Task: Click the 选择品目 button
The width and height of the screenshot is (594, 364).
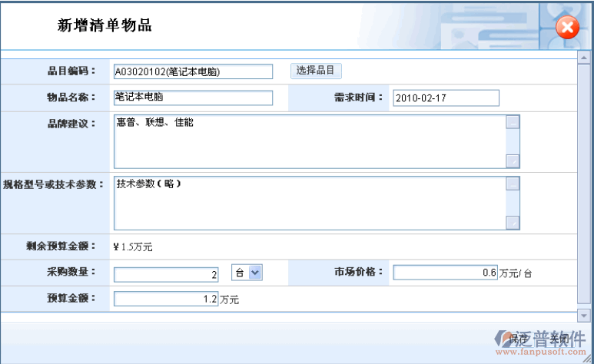Action: (x=316, y=71)
